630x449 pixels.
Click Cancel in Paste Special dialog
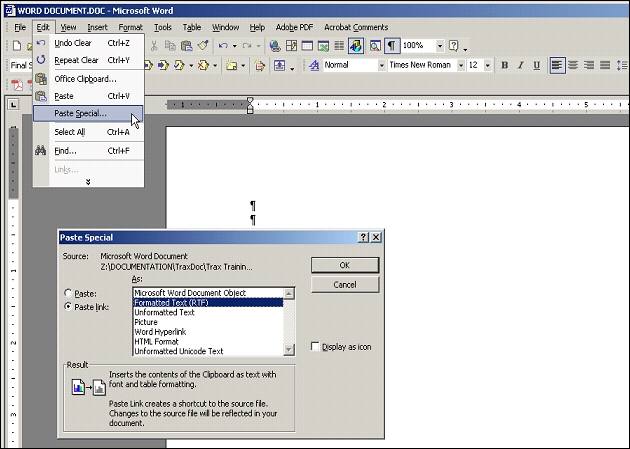345,285
